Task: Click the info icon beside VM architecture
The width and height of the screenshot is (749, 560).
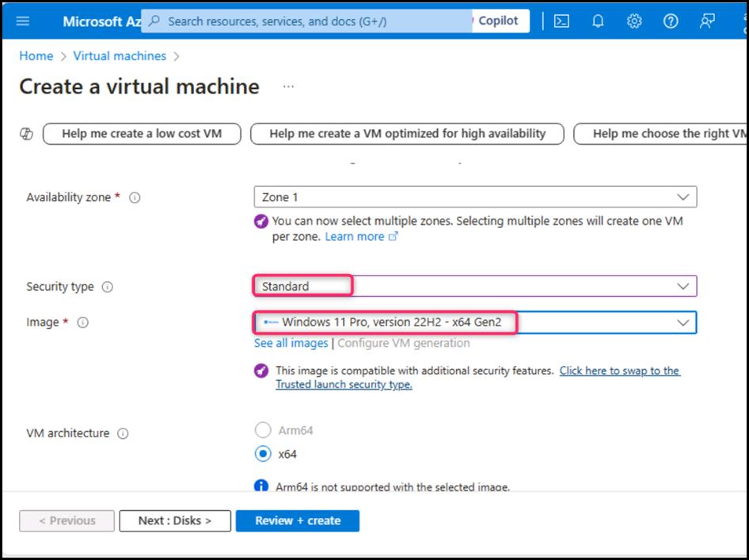Action: 124,433
